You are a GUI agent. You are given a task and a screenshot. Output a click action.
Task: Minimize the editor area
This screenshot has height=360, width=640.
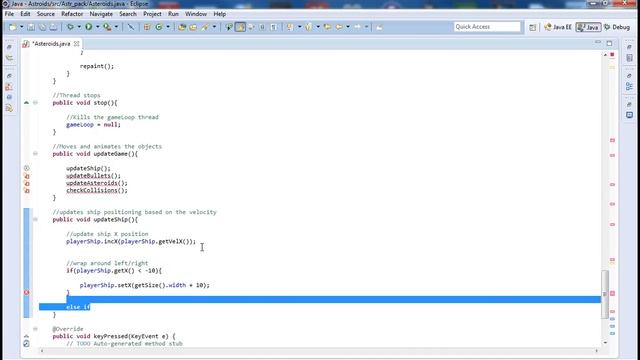(598, 43)
